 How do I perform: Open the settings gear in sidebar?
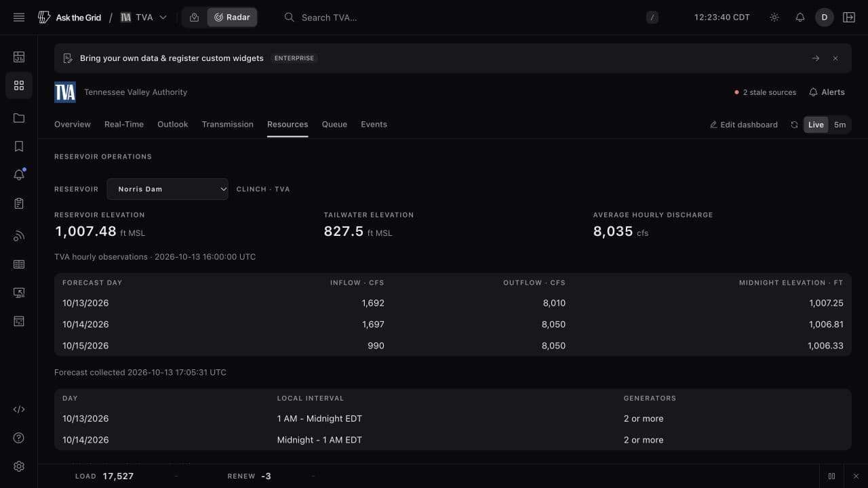(x=19, y=466)
